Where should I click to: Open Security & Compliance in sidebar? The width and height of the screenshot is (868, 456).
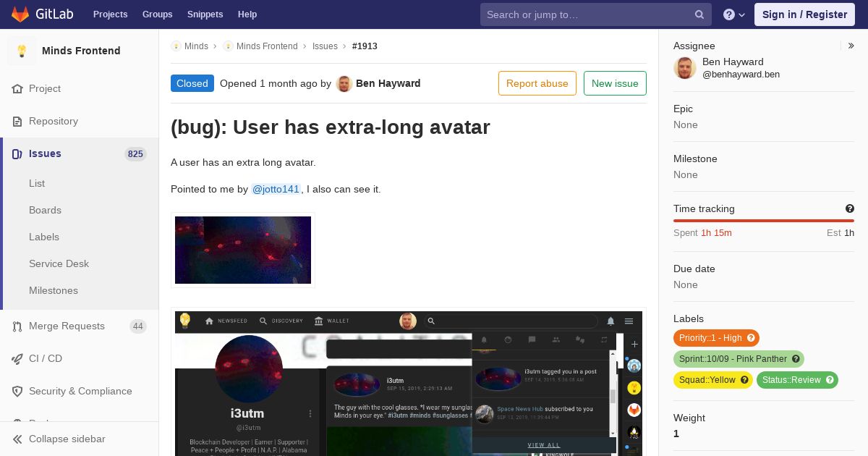(80, 391)
